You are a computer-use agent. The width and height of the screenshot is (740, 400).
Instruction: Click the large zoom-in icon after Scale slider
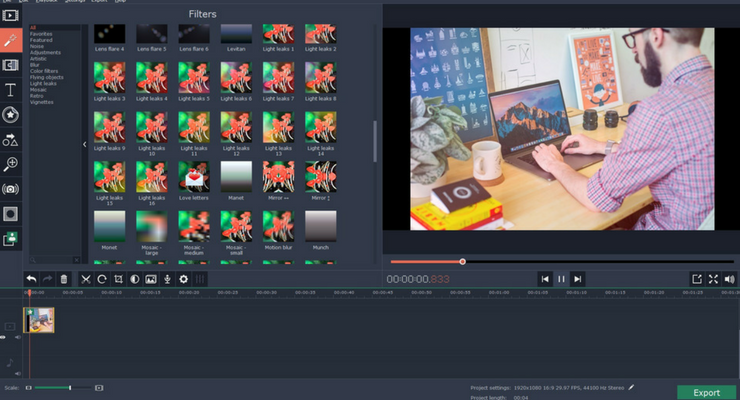tap(99, 388)
